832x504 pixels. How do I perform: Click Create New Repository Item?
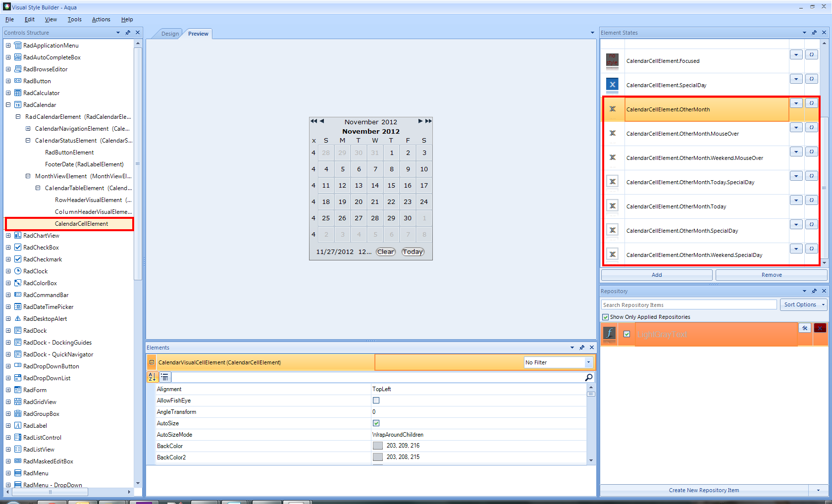coord(704,490)
